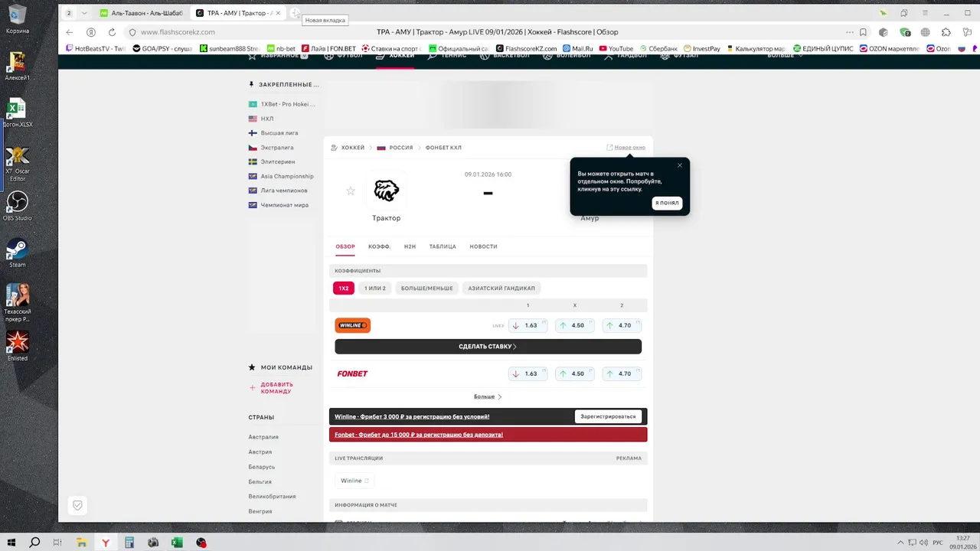Select Беларусь in countries list
980x551 pixels.
(261, 467)
